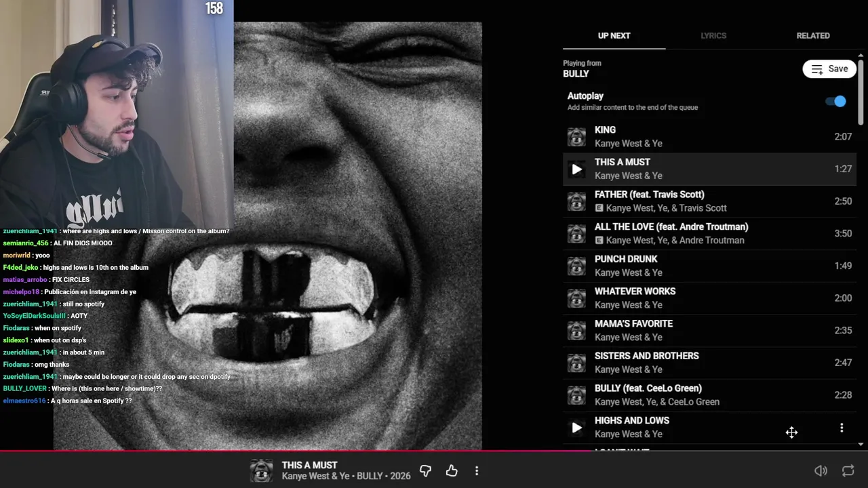Viewport: 868px width, 488px height.
Task: Toggle the repeat icon in player bar
Action: pos(848,470)
